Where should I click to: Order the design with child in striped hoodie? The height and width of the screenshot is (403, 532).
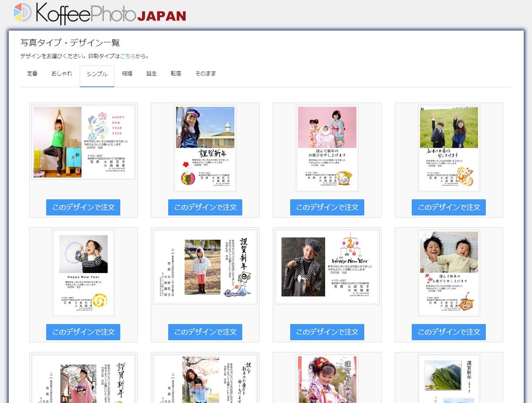(205, 332)
